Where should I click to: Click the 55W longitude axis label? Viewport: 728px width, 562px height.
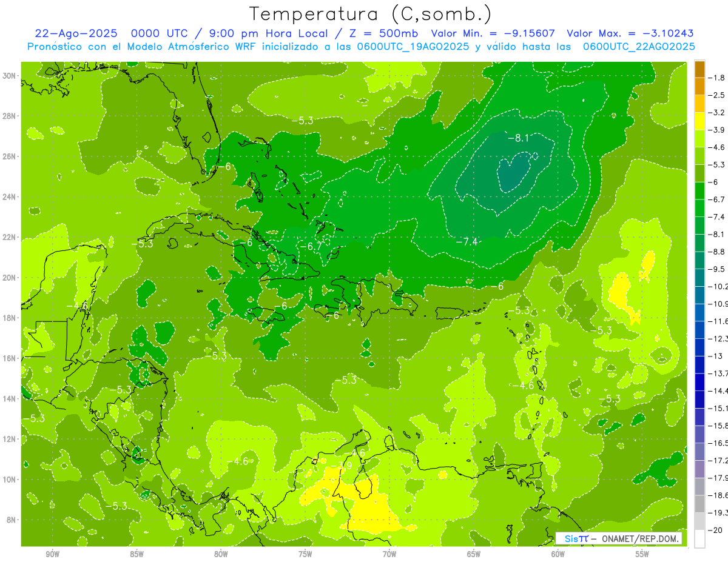(642, 554)
